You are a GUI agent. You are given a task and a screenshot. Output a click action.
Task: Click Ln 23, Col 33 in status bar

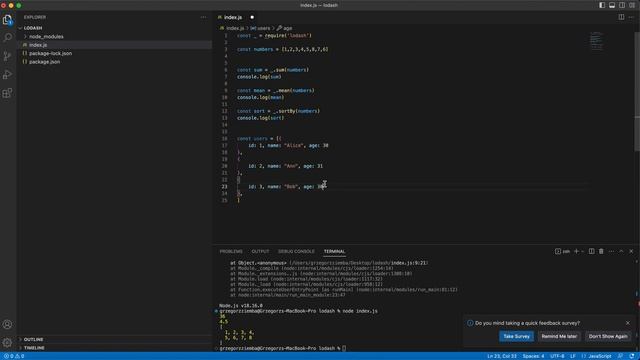502,356
